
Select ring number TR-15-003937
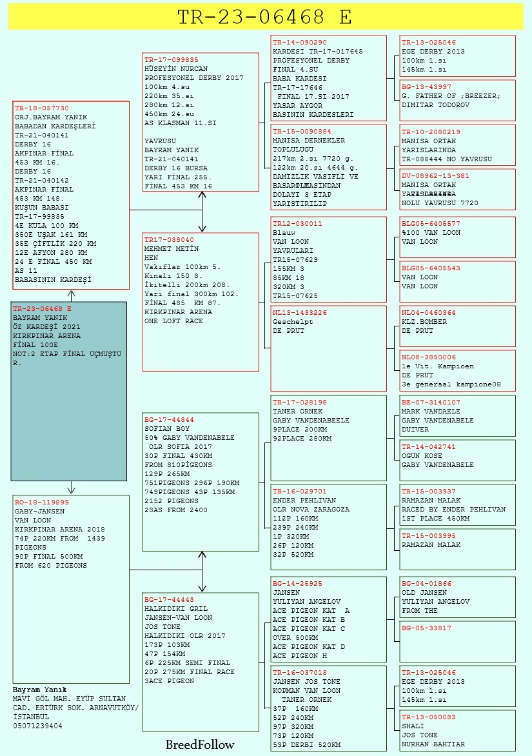[429, 492]
